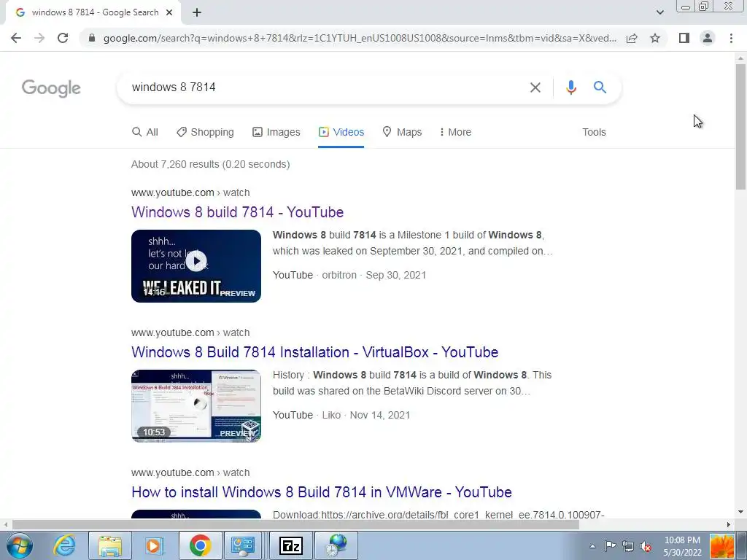Click the scroll down arrow at page right
Screen dimensions: 747x560
click(x=740, y=513)
